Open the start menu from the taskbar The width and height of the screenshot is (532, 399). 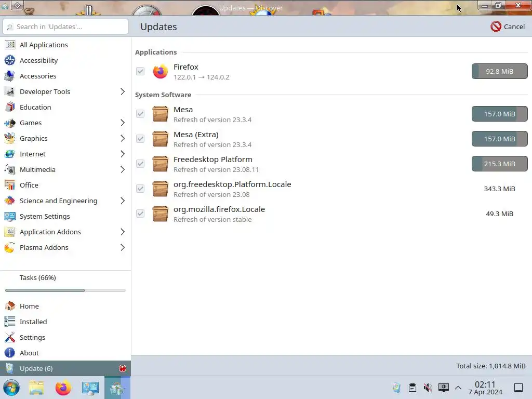tap(11, 388)
